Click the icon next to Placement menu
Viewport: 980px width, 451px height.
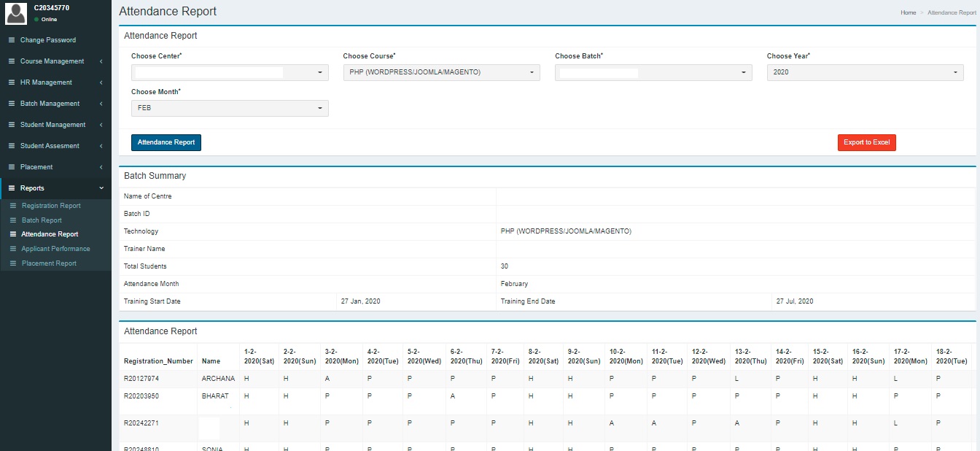[11, 167]
